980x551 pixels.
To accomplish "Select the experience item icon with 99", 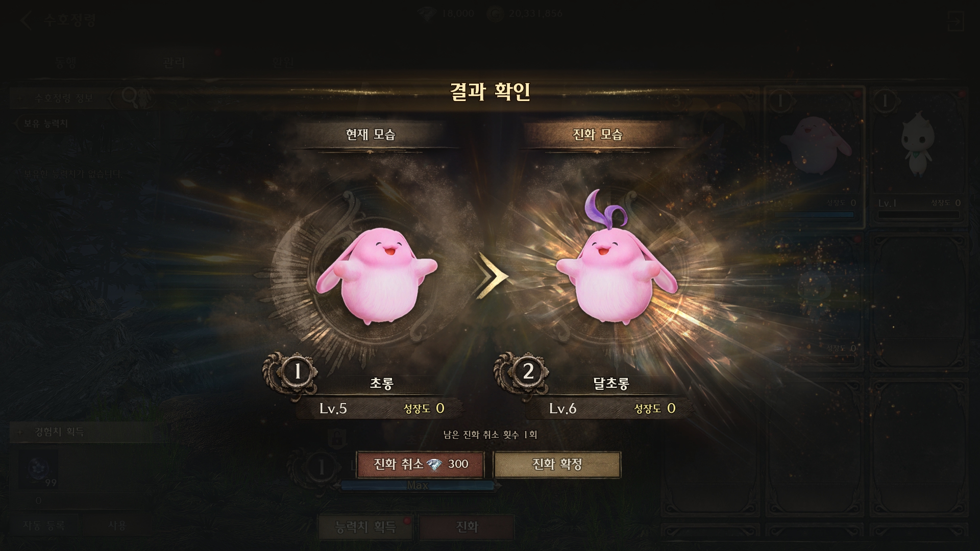I will 39,470.
